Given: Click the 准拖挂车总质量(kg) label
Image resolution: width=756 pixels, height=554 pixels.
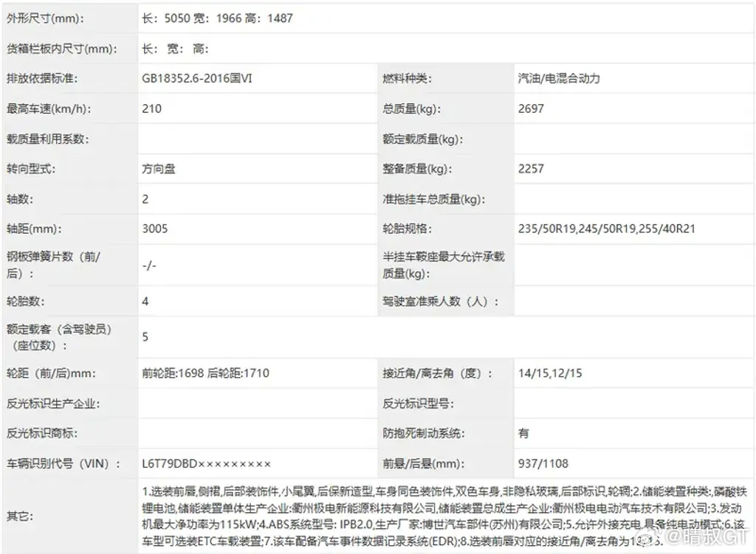Looking at the screenshot, I should [x=433, y=199].
